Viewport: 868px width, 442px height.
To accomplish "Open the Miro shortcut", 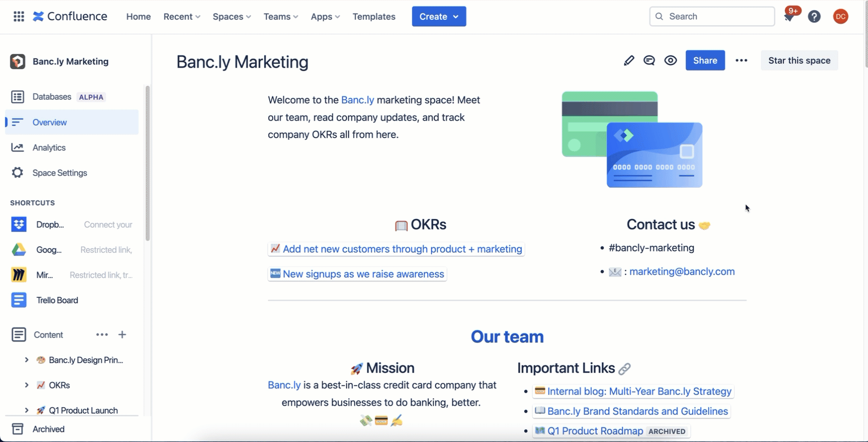I will (x=72, y=275).
